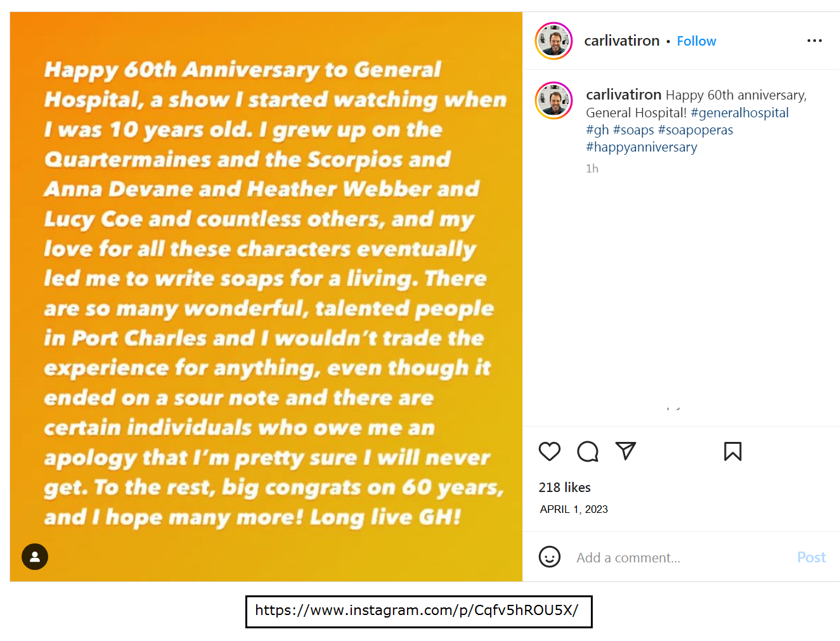Screen dimensions: 840x641
Task: Open emoji picker in comment box
Action: click(549, 557)
